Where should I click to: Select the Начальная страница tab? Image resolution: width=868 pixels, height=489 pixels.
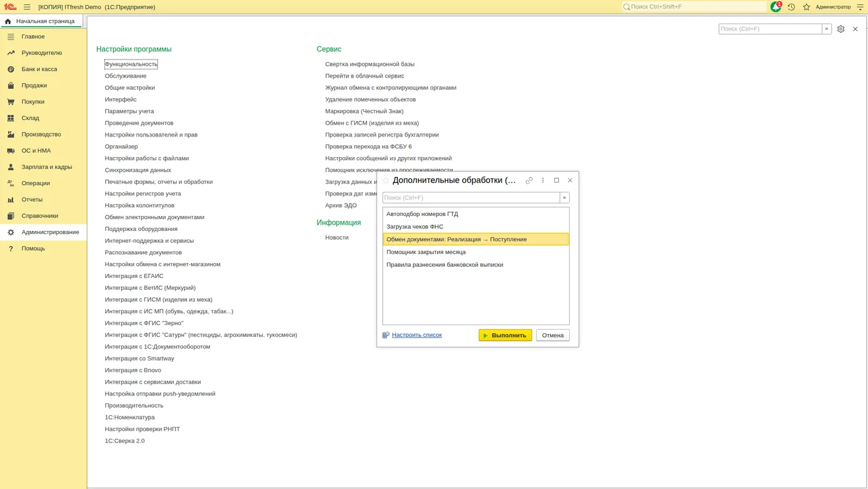pyautogui.click(x=40, y=21)
